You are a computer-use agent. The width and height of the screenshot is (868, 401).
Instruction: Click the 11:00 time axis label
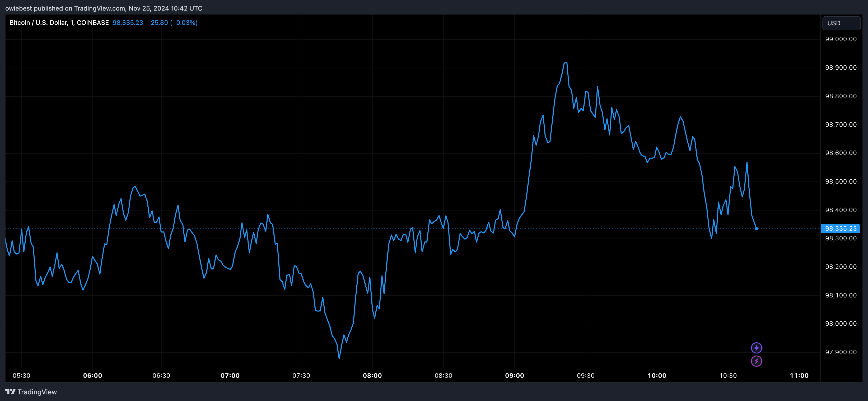[799, 375]
